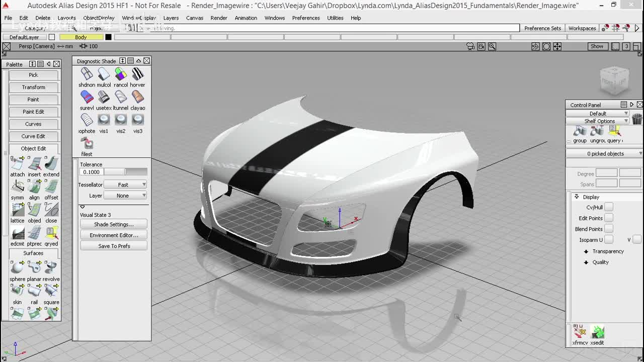Select the attach tool in Object Edit
The width and height of the screenshot is (644, 362).
(17, 163)
